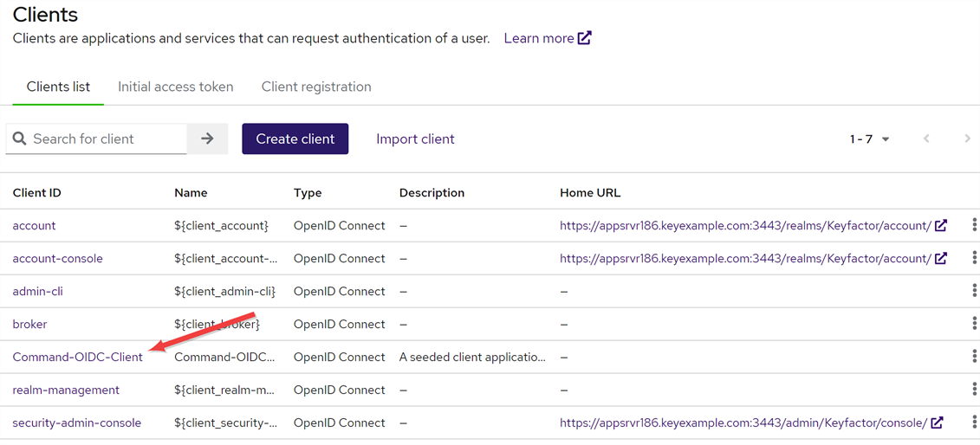
Task: Click the magnifying glass search icon
Action: pos(20,139)
